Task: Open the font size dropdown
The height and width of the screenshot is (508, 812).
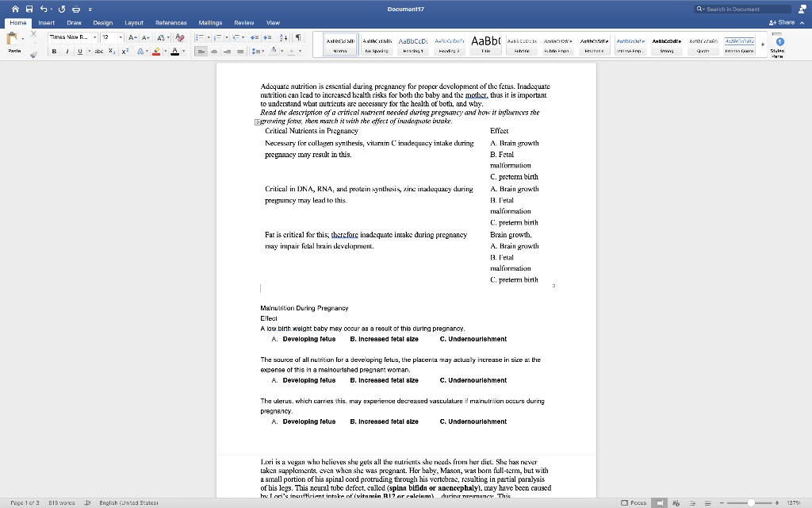Action: point(121,37)
